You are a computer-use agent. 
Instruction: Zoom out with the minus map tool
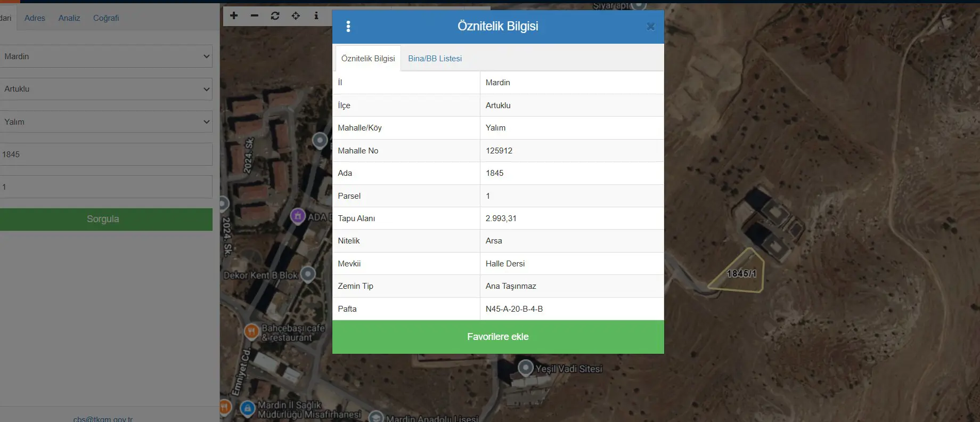point(255,16)
